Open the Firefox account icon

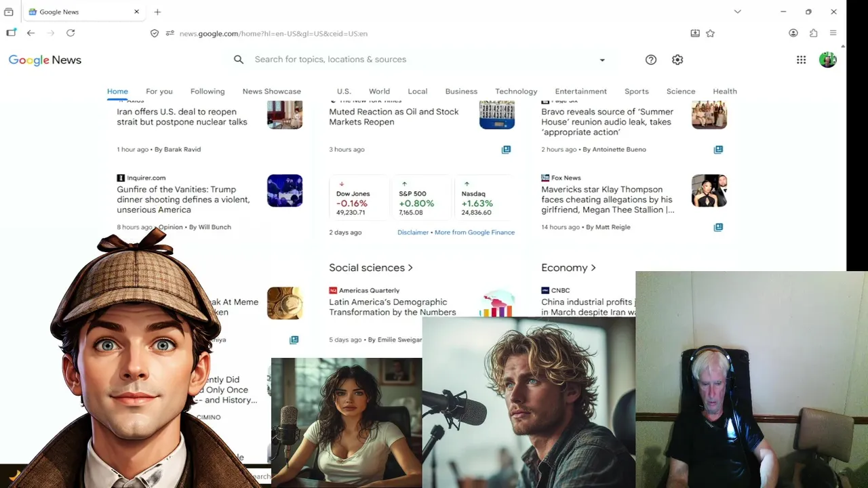tap(793, 33)
